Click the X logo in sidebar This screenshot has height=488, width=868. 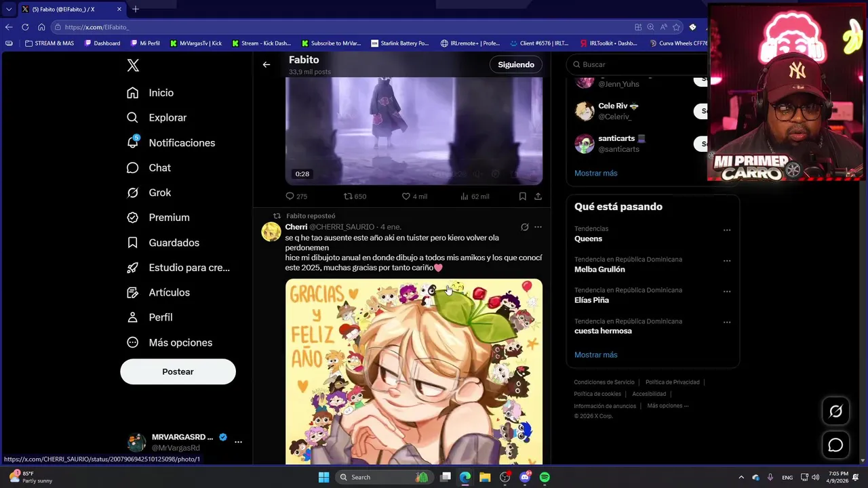tap(133, 65)
